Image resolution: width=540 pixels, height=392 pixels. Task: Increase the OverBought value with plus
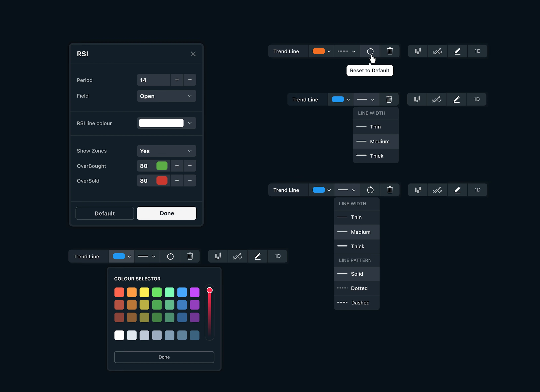tap(177, 166)
